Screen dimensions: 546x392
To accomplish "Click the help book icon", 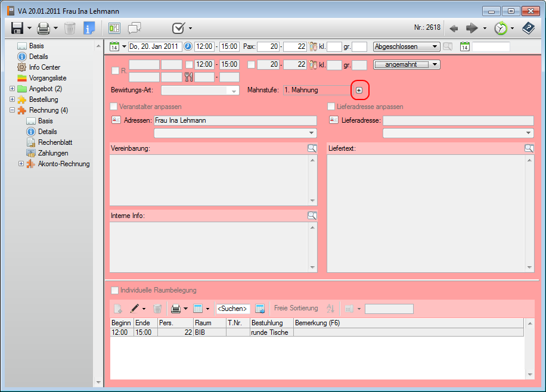I will (528, 28).
